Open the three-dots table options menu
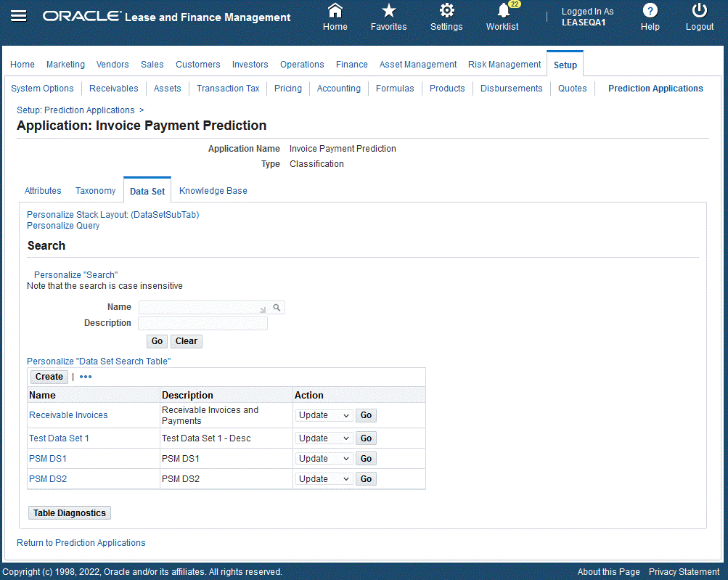 (86, 377)
